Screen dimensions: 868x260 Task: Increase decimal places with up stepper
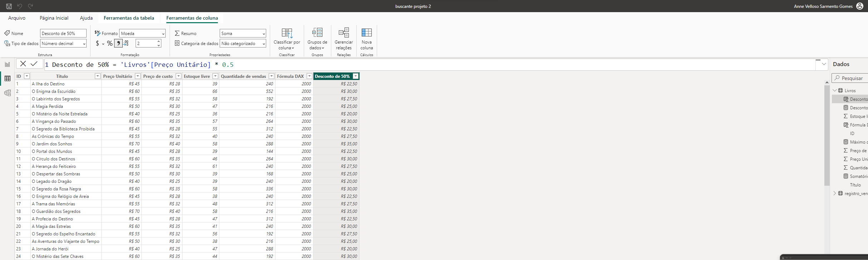coord(159,41)
